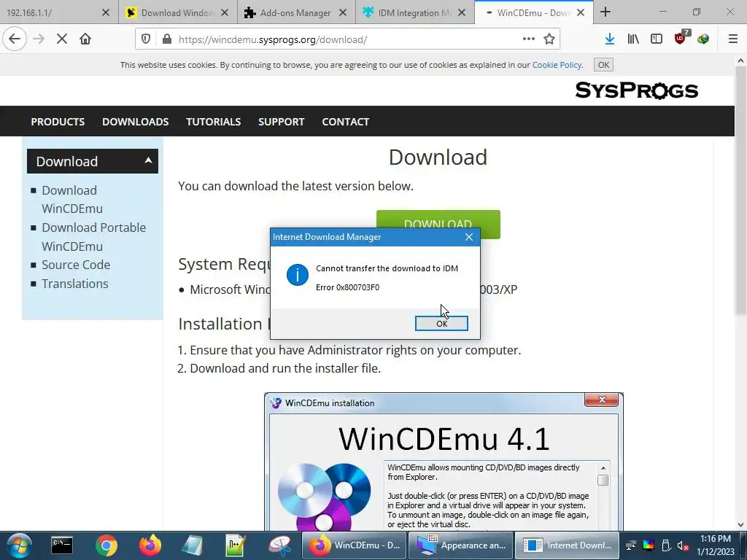The height and width of the screenshot is (560, 747).
Task: Open a new browser tab
Action: (605, 12)
